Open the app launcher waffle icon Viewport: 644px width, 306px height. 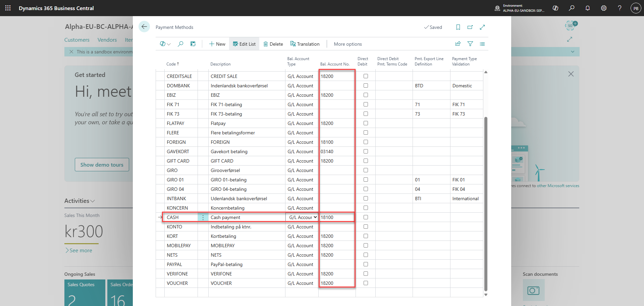(8, 8)
